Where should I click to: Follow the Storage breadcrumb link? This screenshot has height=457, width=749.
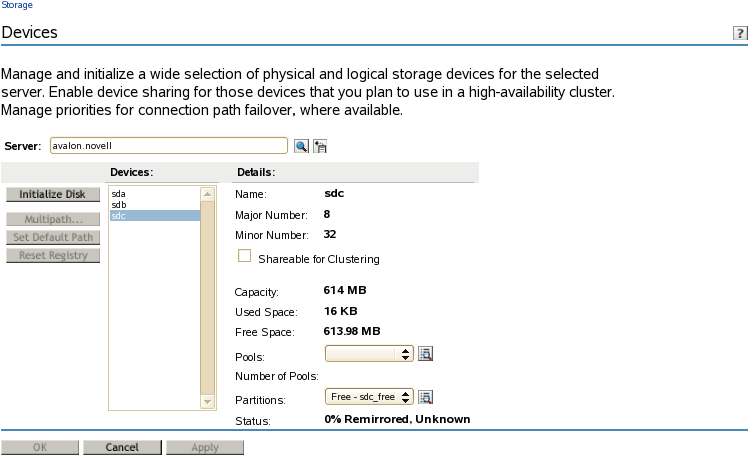pyautogui.click(x=16, y=6)
